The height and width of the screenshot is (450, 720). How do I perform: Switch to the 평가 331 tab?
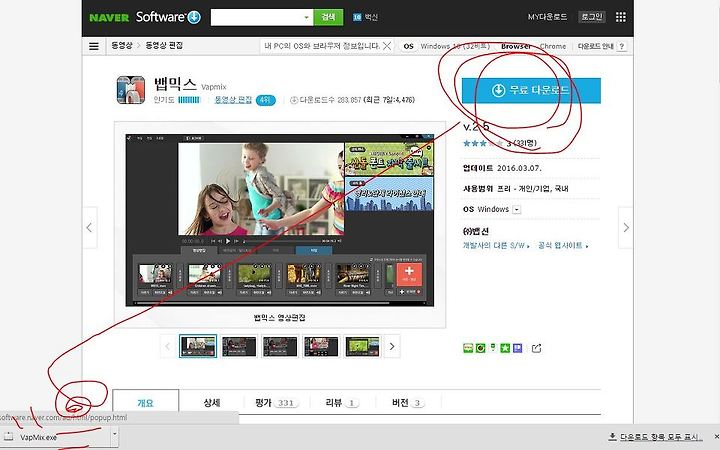pyautogui.click(x=277, y=403)
